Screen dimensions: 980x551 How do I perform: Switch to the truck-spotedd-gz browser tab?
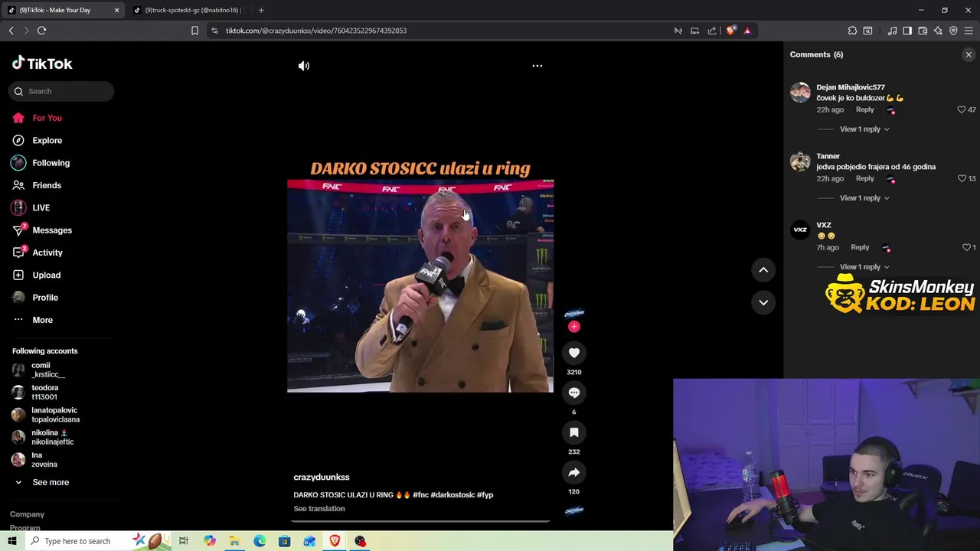click(x=191, y=10)
